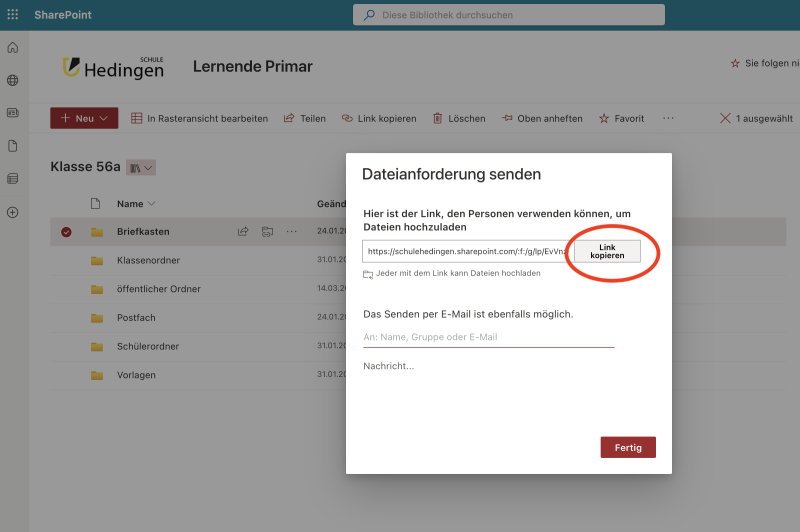The image size is (800, 532).
Task: Open the library view switcher dropdown
Action: tap(141, 168)
